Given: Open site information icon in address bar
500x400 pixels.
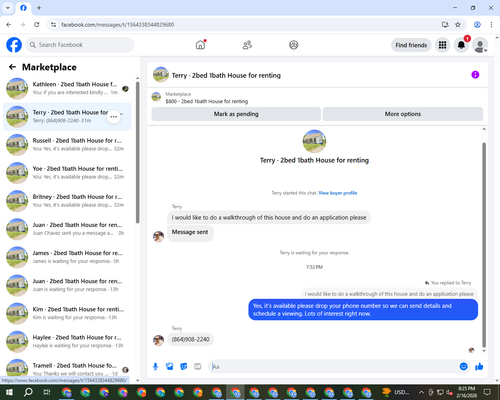Looking at the screenshot, I should (x=53, y=25).
